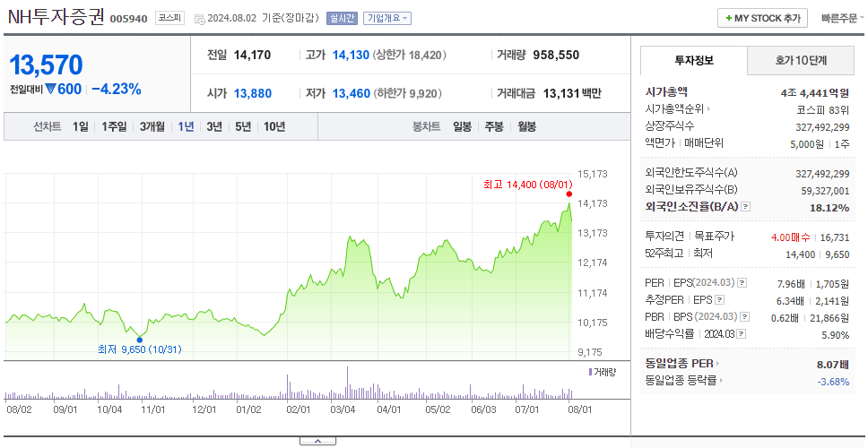The image size is (868, 448).
Task: Click the 투자의견 value 4.00매수
Action: point(791,237)
